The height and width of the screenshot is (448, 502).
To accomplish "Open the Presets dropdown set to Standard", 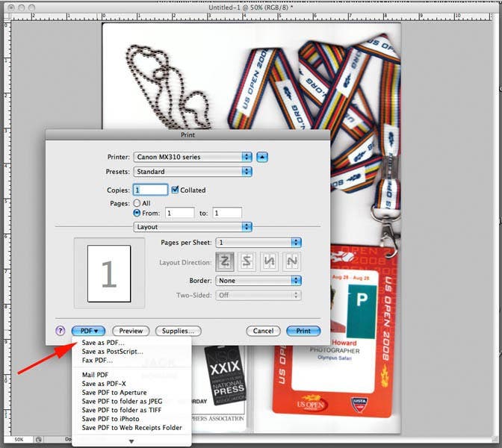I will [x=193, y=171].
